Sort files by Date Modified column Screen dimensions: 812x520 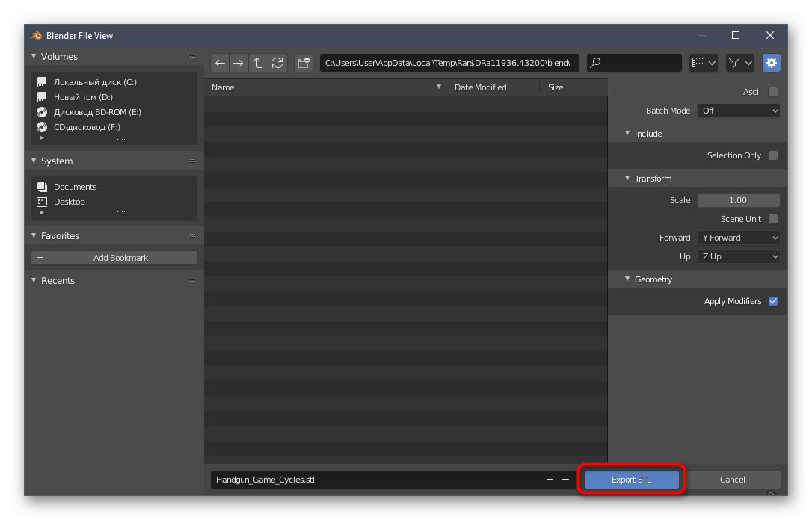pyautogui.click(x=493, y=87)
